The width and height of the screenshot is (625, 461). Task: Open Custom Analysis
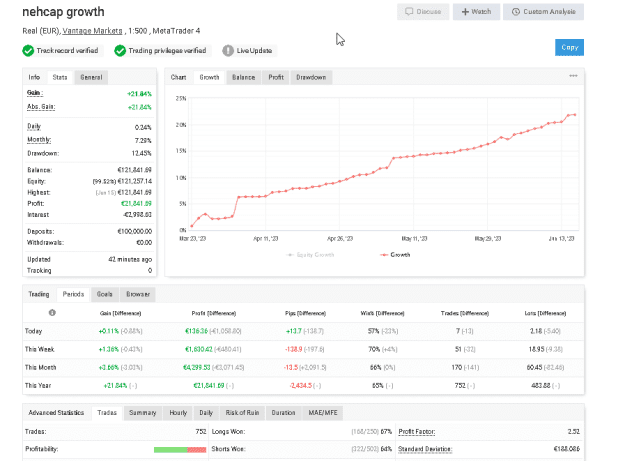(x=543, y=12)
